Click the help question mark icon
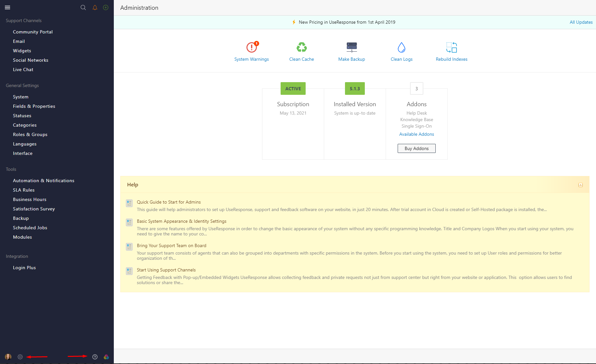This screenshot has width=596, height=364. [x=95, y=357]
